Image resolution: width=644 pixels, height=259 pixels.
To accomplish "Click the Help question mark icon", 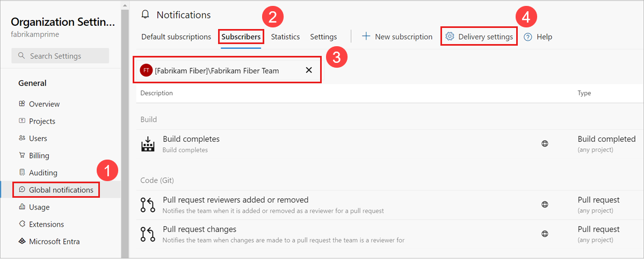I will click(528, 37).
